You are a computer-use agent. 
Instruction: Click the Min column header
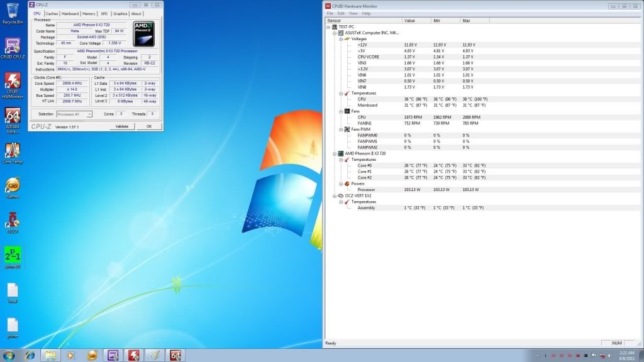click(446, 21)
